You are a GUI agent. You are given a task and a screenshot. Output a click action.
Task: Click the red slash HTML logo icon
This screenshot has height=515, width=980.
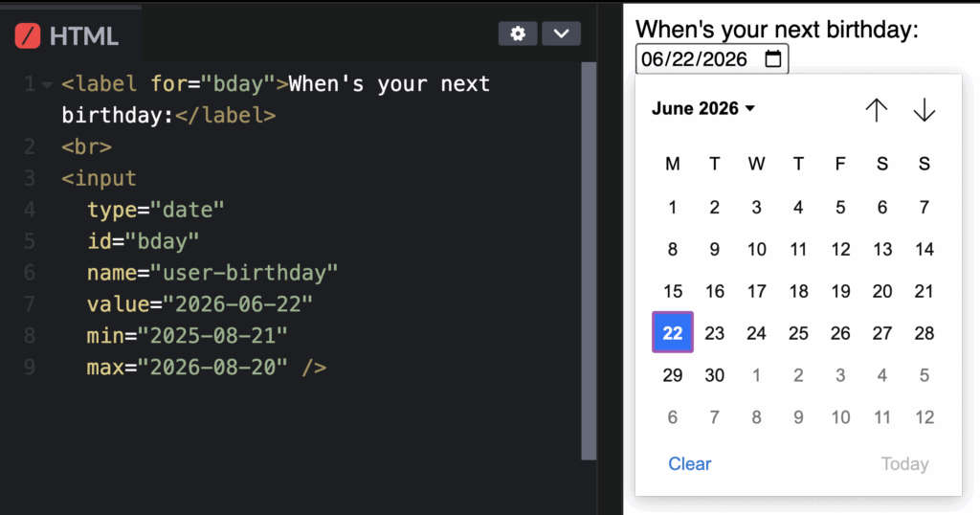30,36
